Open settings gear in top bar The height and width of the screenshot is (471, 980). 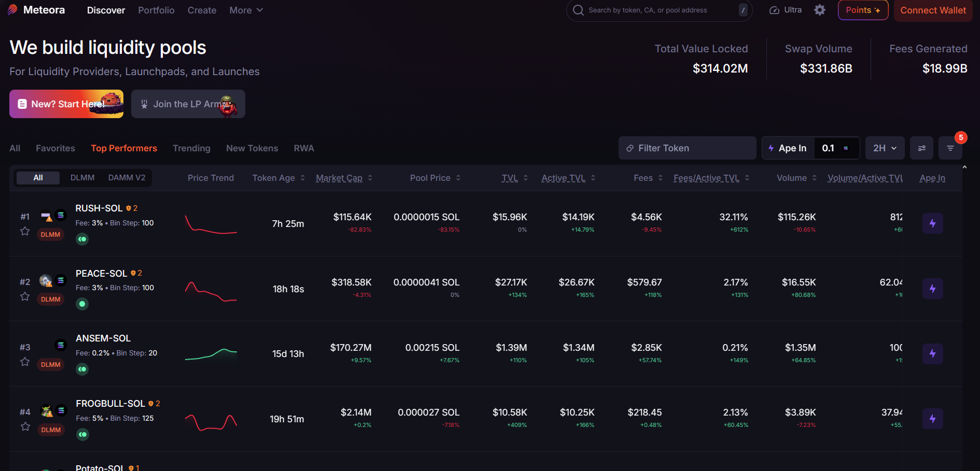click(x=819, y=10)
